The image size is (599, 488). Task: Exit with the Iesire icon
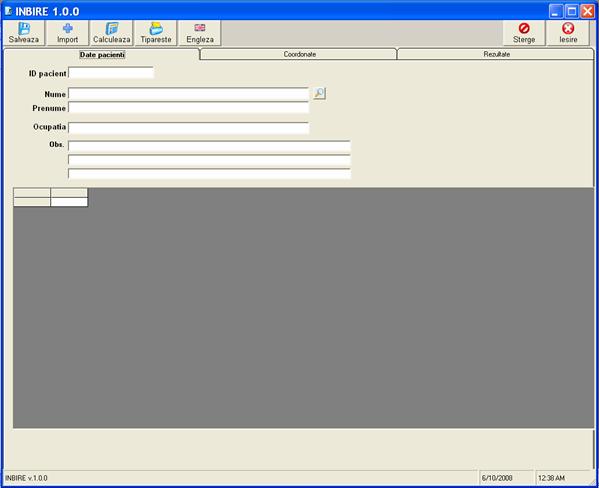click(x=568, y=28)
